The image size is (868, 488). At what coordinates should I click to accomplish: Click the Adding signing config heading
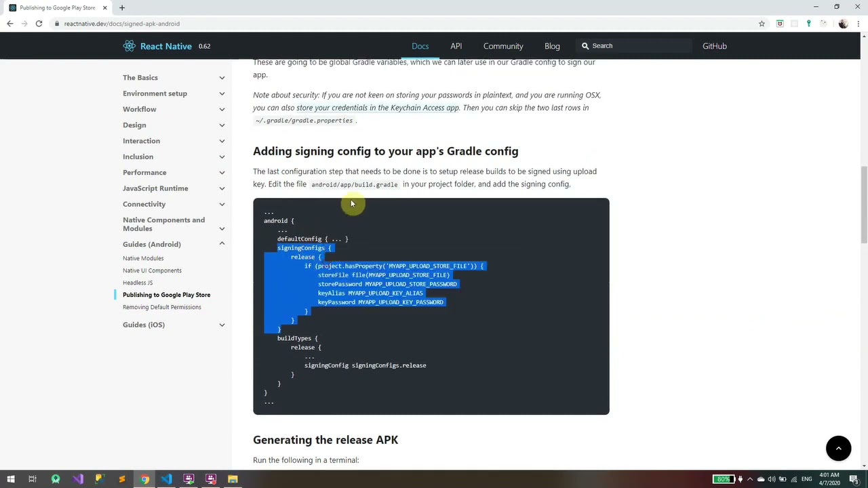pos(385,151)
